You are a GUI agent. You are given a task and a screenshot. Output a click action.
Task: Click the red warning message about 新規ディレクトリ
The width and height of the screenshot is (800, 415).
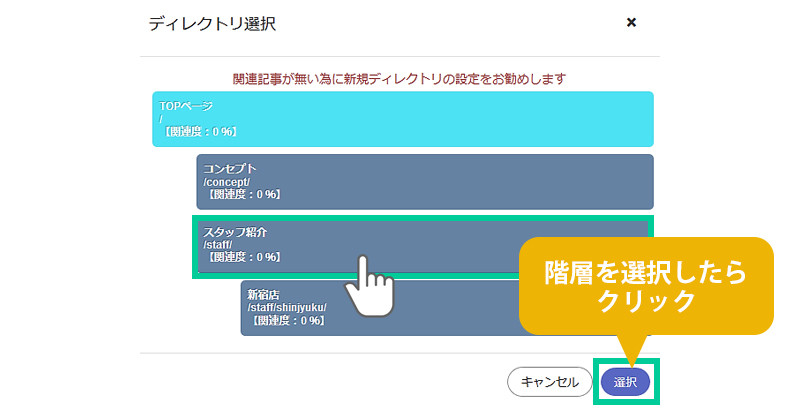tap(400, 78)
